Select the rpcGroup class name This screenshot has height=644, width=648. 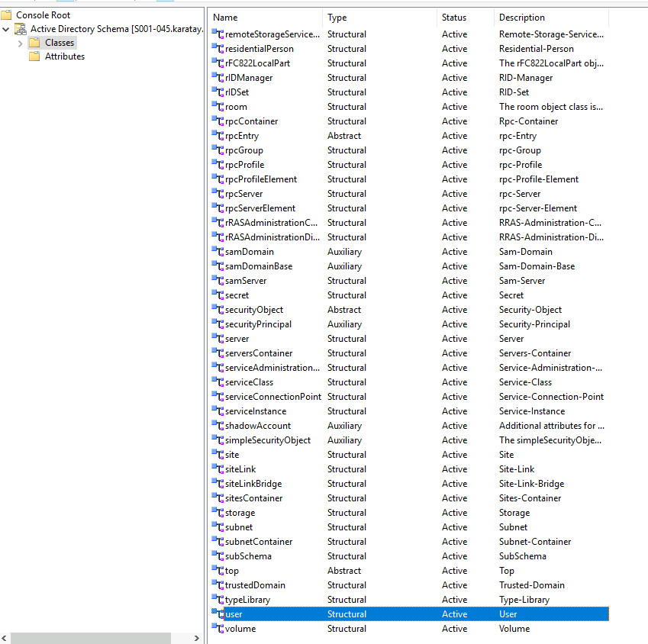pos(243,150)
